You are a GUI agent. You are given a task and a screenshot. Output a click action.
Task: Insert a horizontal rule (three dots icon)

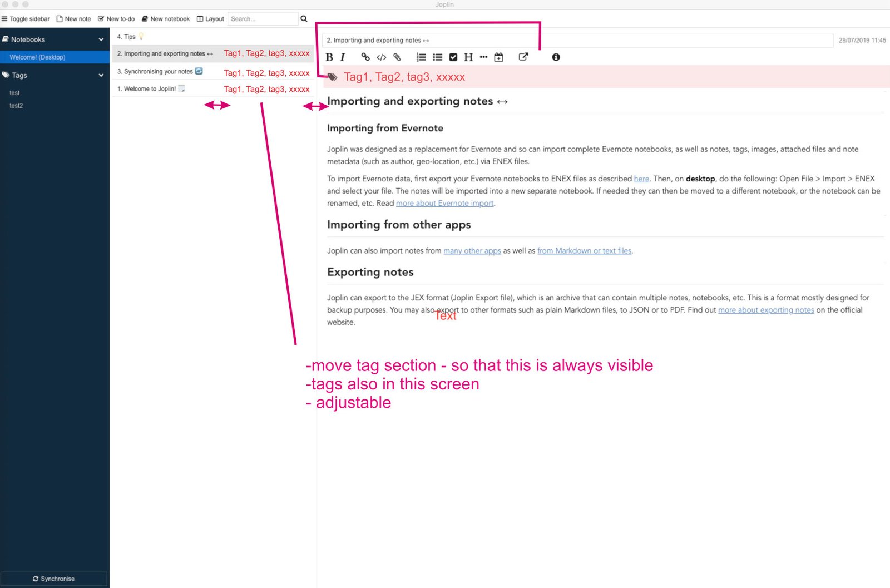point(483,57)
